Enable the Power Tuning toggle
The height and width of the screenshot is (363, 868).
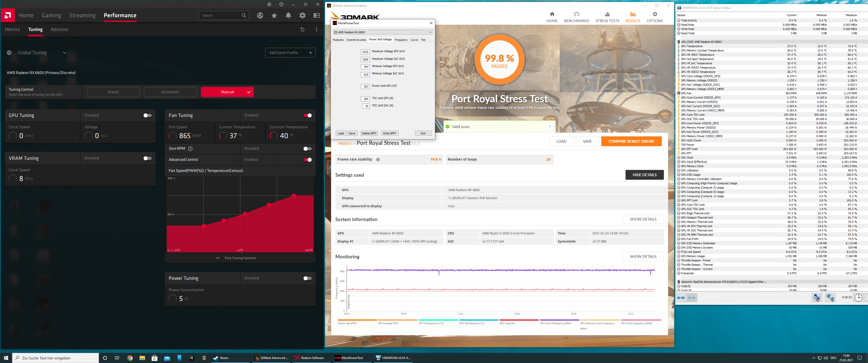tap(307, 279)
